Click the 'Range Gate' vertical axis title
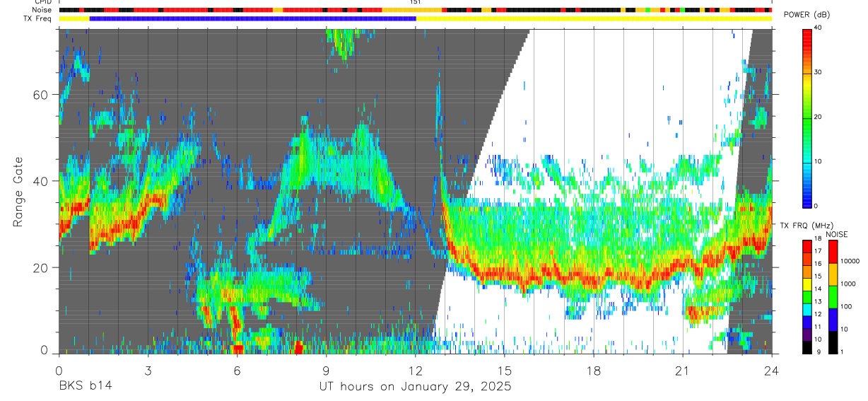 point(18,191)
